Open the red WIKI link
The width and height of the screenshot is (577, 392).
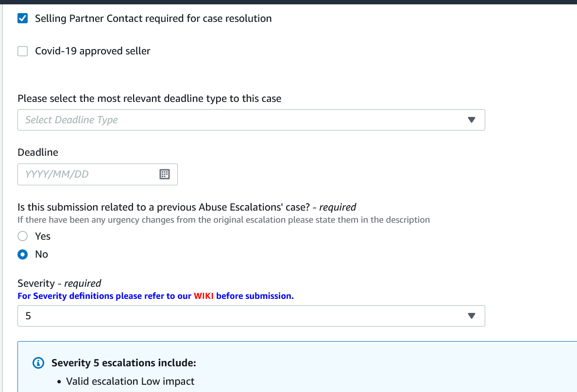click(x=204, y=296)
